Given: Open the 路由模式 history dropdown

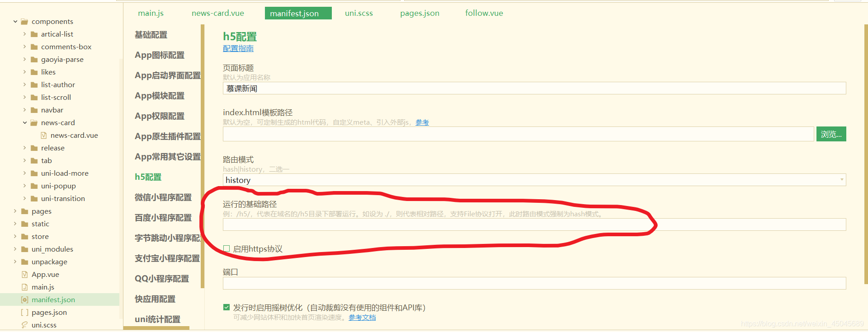Looking at the screenshot, I should coord(534,180).
